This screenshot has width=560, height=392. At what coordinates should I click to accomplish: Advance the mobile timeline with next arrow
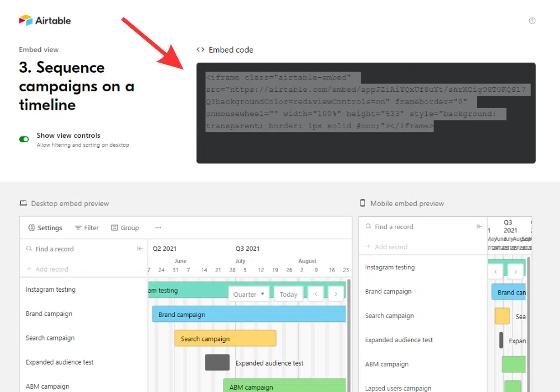point(515,272)
